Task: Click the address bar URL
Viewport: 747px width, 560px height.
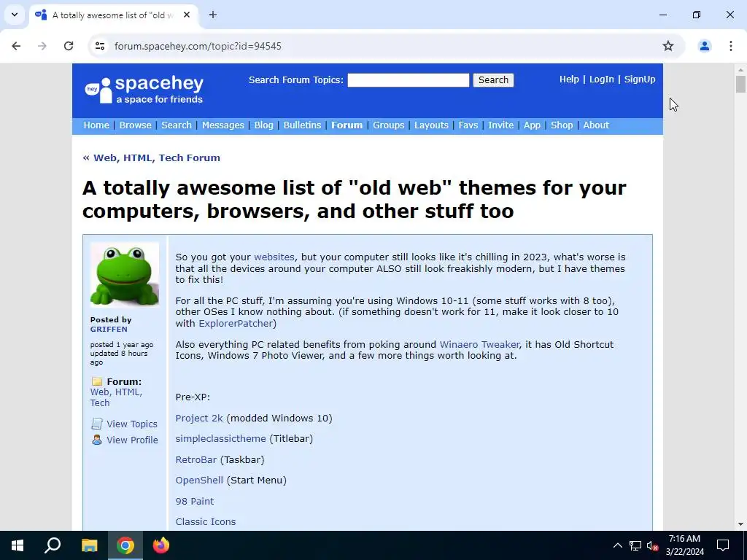Action: click(198, 46)
